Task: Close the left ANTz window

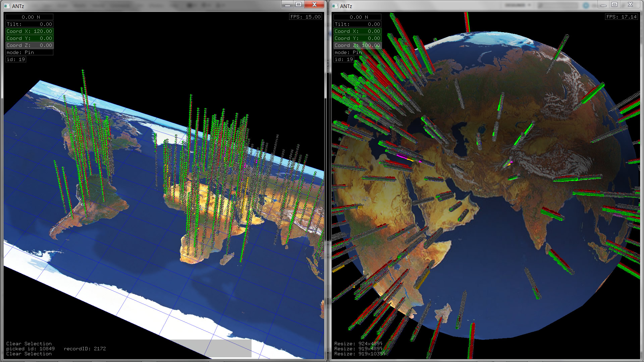Action: coord(314,5)
